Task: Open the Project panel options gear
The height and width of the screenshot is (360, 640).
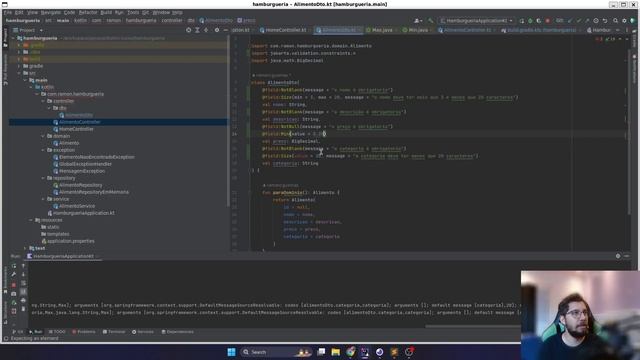Action: (217, 30)
